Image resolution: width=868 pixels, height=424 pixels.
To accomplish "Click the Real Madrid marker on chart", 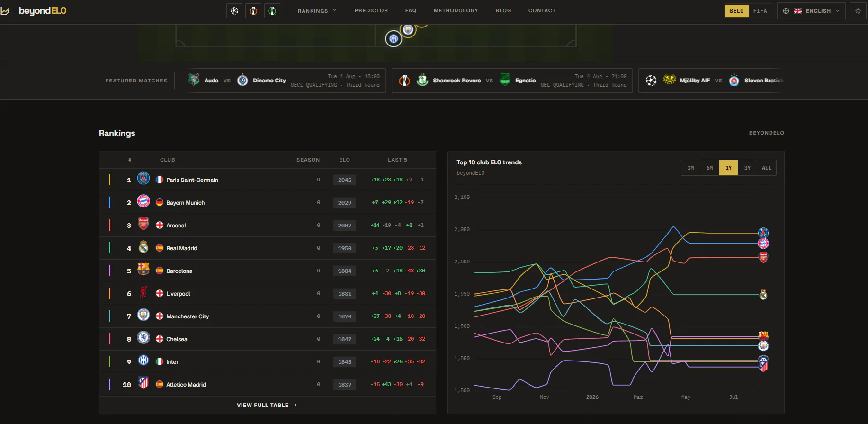I will 763,295.
